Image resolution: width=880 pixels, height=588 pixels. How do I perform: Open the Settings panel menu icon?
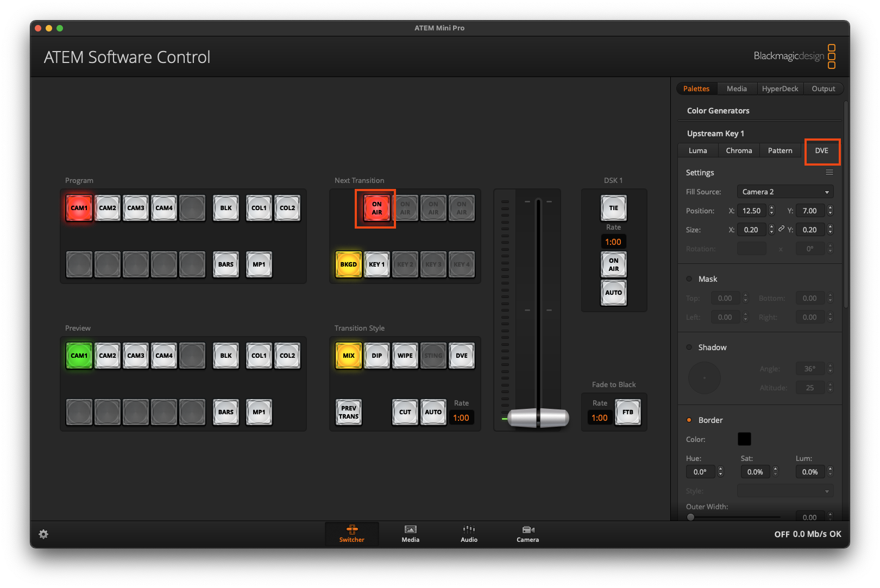pyautogui.click(x=829, y=172)
